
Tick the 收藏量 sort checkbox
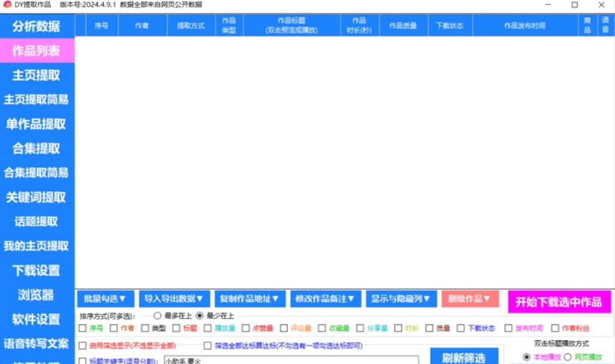click(x=322, y=328)
